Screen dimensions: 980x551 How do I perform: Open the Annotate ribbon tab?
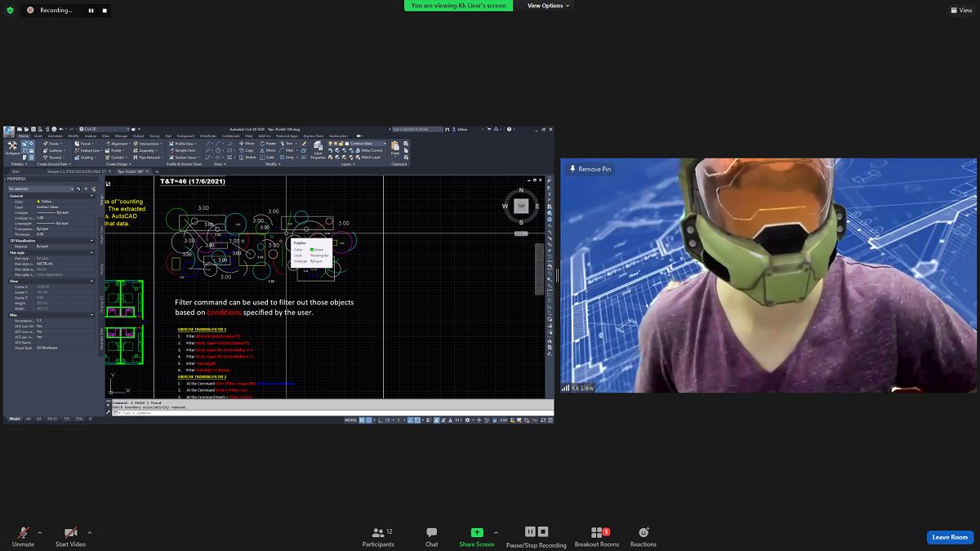pos(55,136)
